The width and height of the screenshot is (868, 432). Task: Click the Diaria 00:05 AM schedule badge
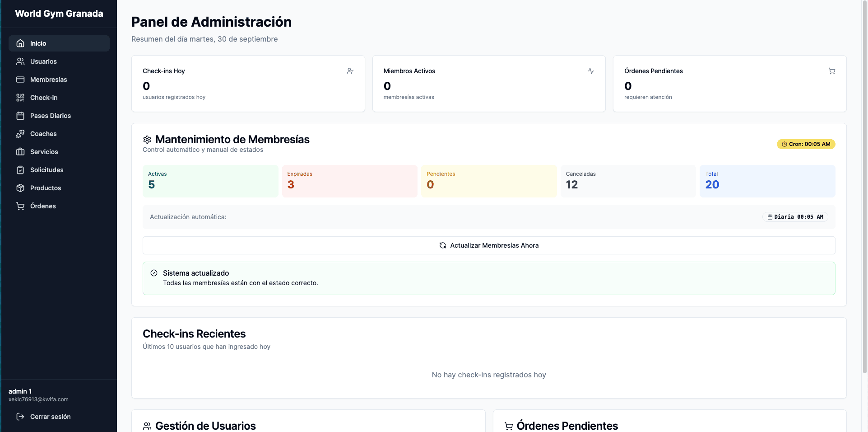[x=795, y=217]
